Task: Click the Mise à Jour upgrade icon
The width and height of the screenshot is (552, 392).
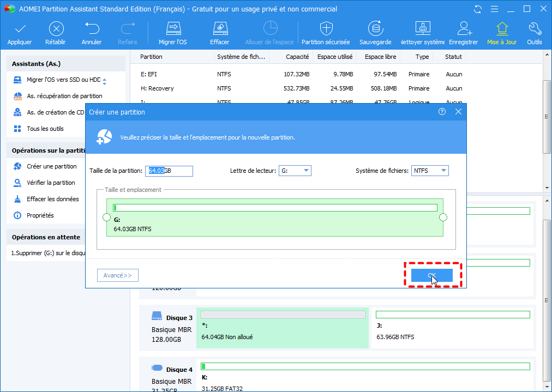Action: coord(502,29)
